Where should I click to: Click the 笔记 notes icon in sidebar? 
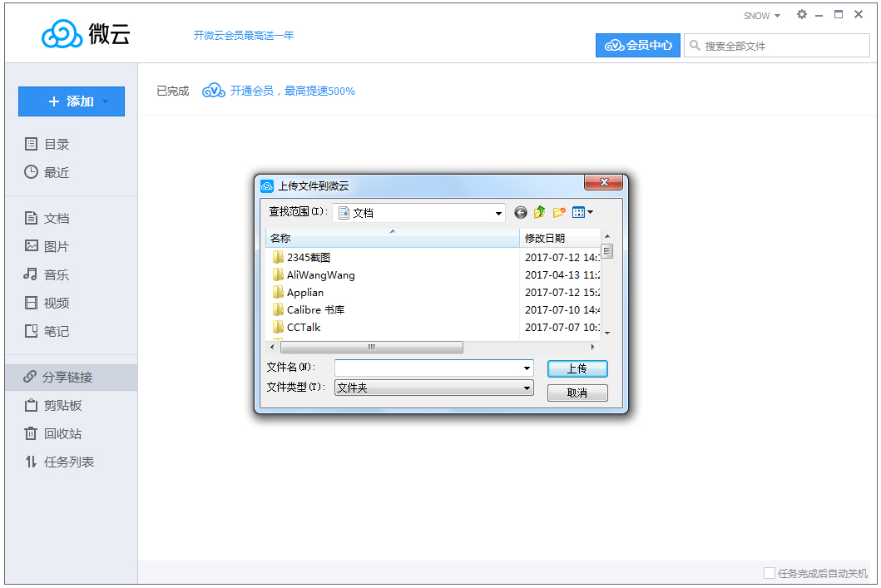32,331
